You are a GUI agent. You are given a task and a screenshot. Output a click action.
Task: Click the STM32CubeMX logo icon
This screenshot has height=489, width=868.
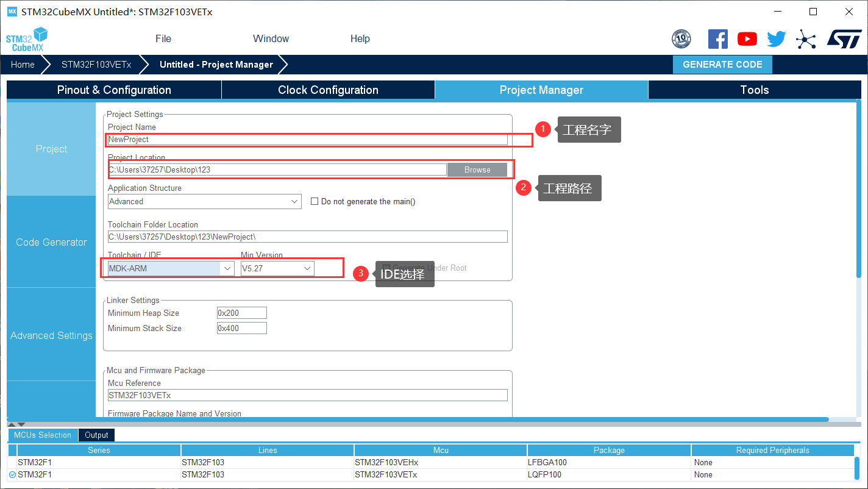coord(26,39)
